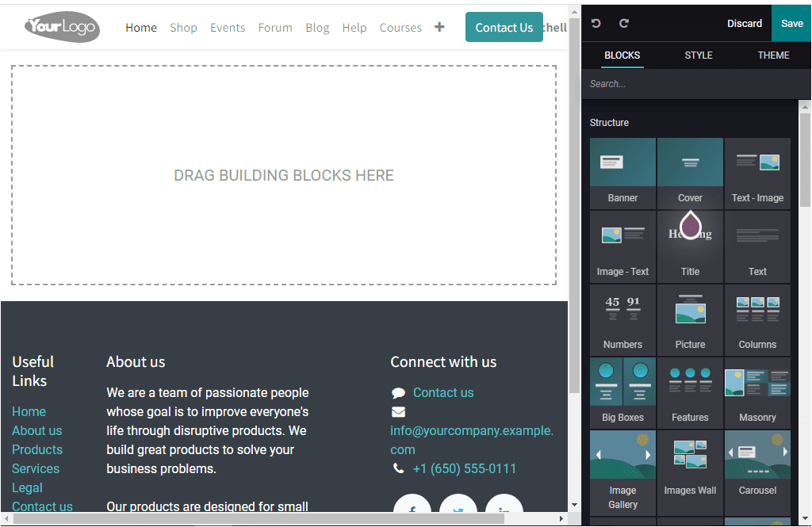Open the Blog page from the navigation menu
The width and height of the screenshot is (812, 527).
coord(317,27)
